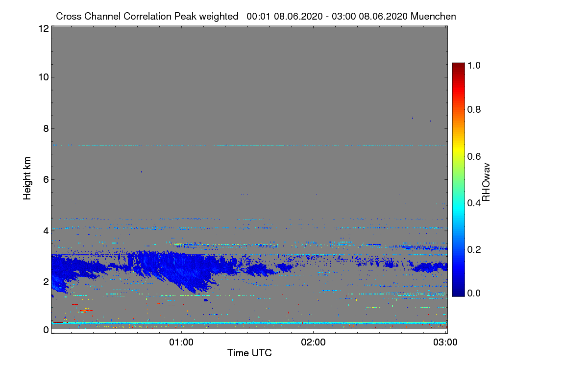
Task: Click the colorbar value '0.2'
Action: coord(474,249)
